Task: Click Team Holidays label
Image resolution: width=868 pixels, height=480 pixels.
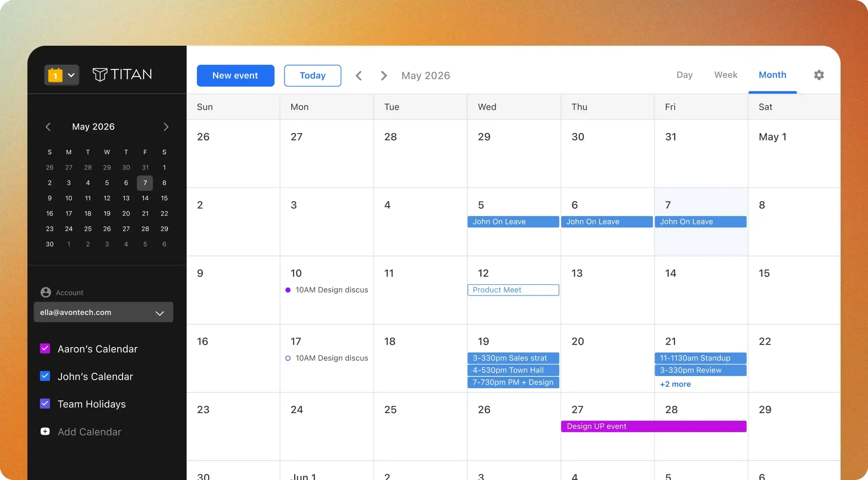Action: pos(91,404)
